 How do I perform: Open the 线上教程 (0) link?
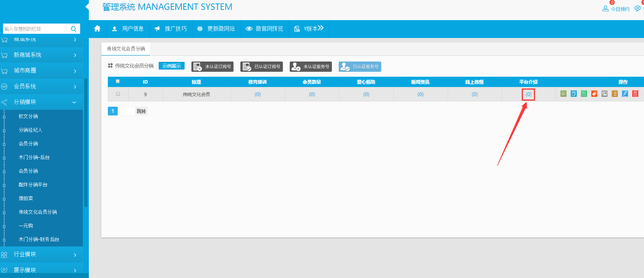tap(475, 94)
